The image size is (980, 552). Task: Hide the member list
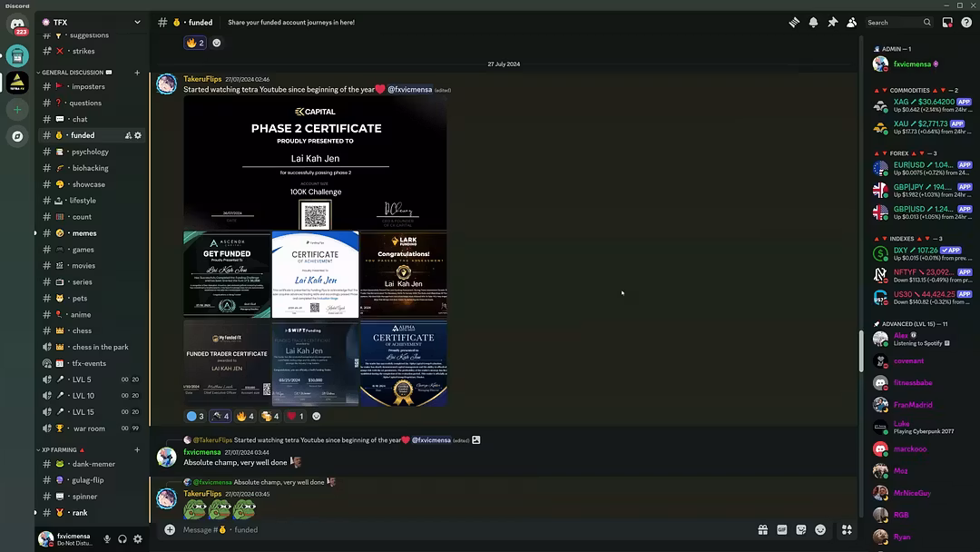point(851,22)
